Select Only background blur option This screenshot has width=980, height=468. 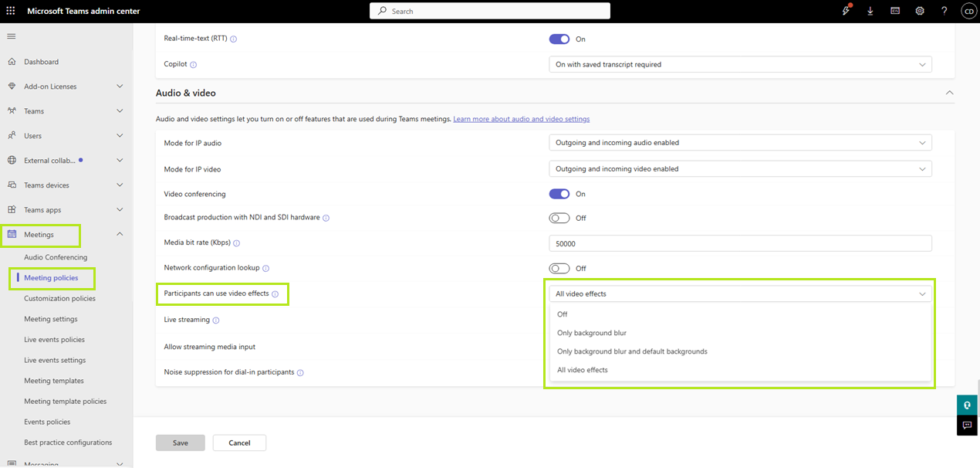pos(740,333)
